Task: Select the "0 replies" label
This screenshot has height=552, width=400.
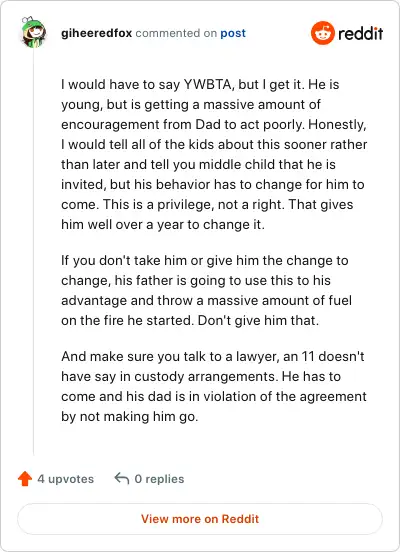Action: coord(160,479)
